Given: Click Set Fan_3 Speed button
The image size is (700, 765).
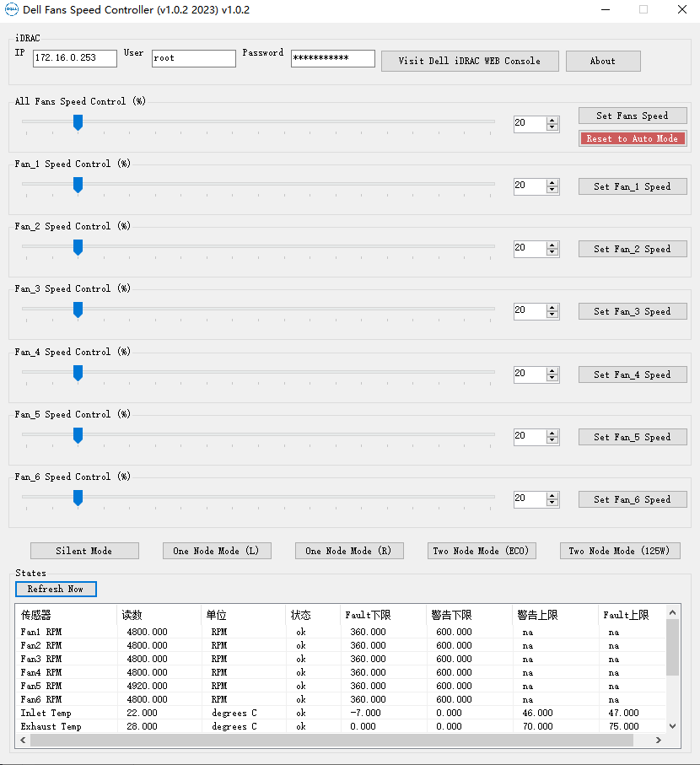Looking at the screenshot, I should 633,311.
